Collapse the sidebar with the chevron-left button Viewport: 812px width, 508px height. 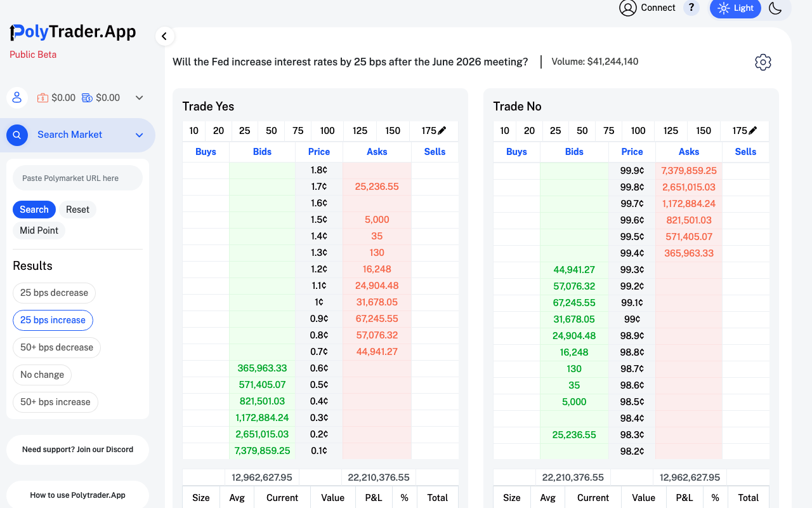pos(164,36)
